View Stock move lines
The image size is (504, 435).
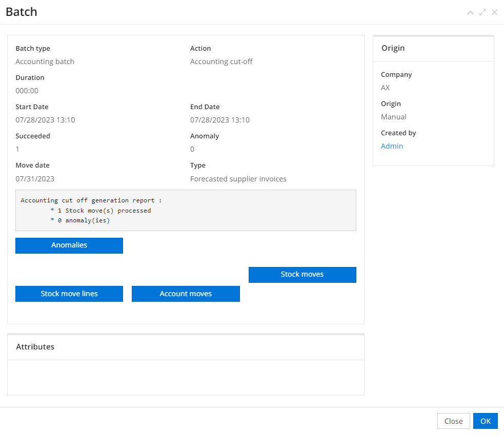(x=69, y=294)
